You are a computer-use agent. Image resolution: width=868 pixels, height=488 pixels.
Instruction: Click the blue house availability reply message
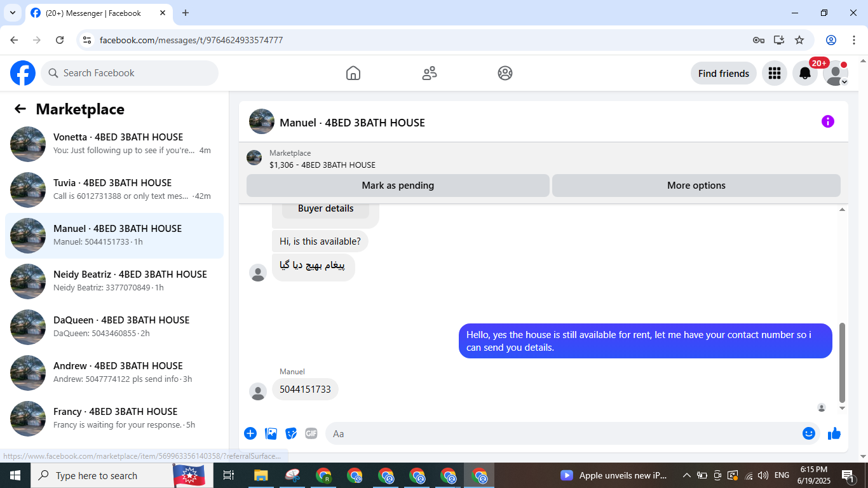coord(646,341)
